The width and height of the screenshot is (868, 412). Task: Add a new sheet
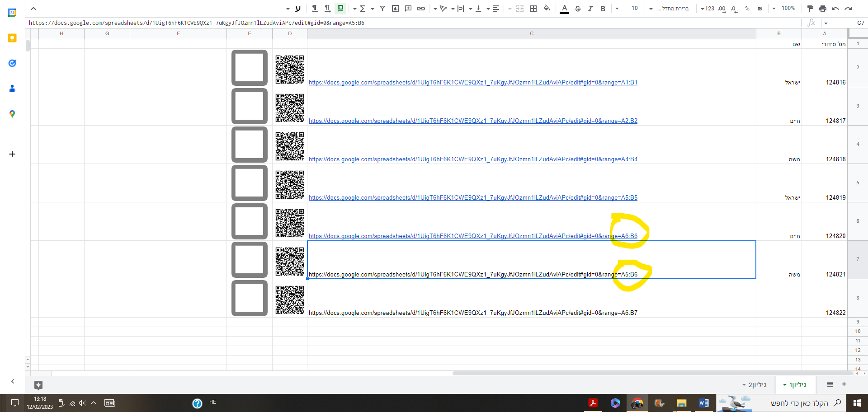pos(844,384)
